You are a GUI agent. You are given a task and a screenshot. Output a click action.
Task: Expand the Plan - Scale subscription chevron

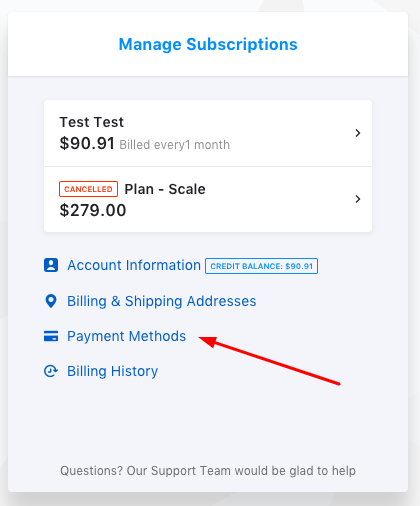[x=358, y=199]
